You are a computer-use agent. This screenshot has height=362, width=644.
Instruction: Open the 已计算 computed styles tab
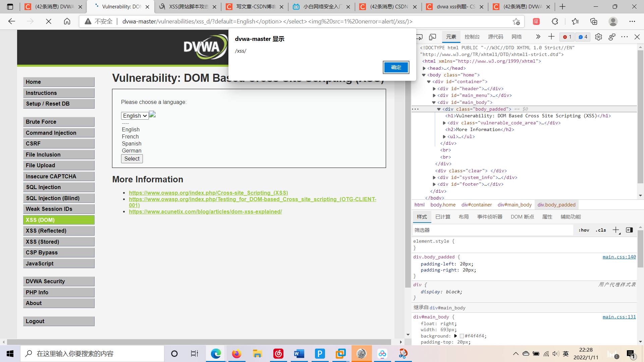click(x=443, y=217)
